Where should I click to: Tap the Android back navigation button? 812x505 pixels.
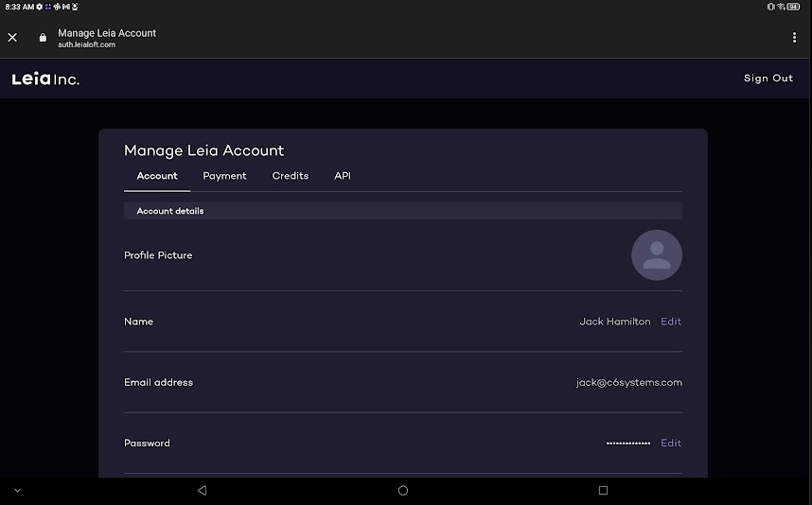click(202, 490)
